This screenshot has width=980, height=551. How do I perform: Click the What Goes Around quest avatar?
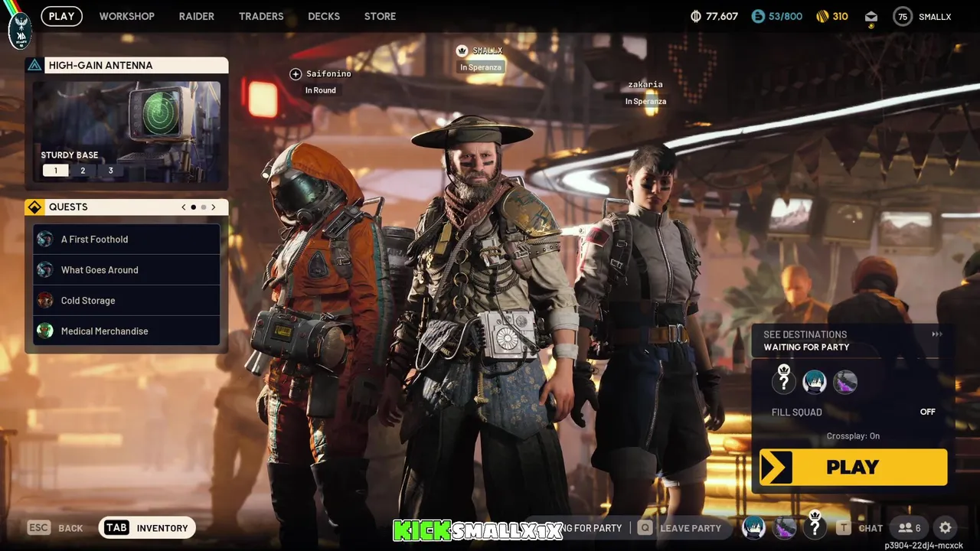pos(45,270)
